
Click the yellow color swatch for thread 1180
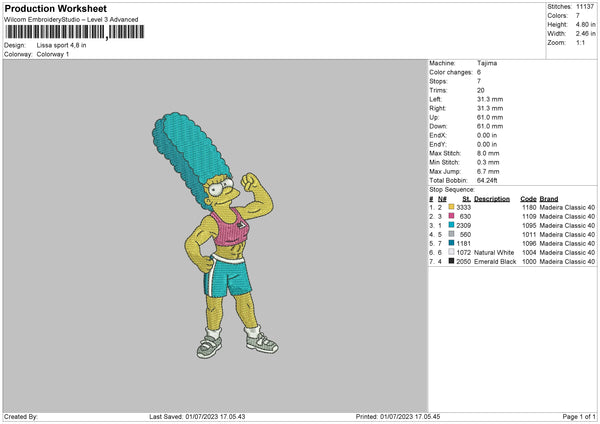[451, 207]
